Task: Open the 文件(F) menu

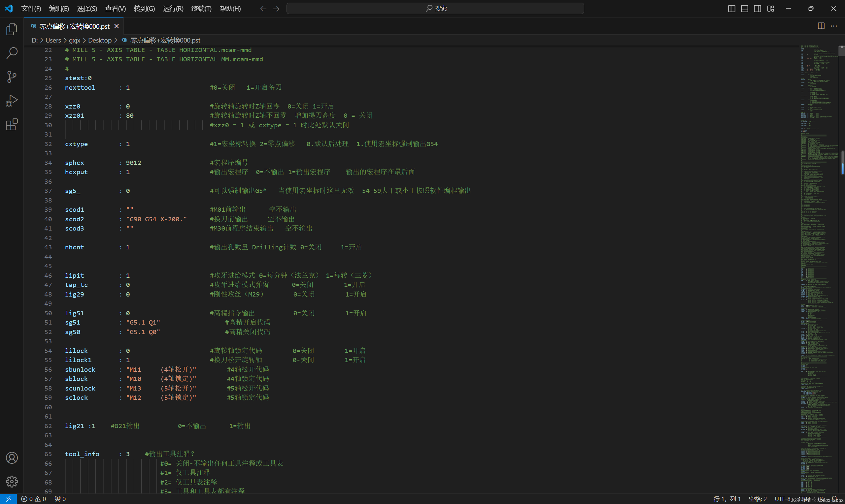Action: click(x=31, y=9)
